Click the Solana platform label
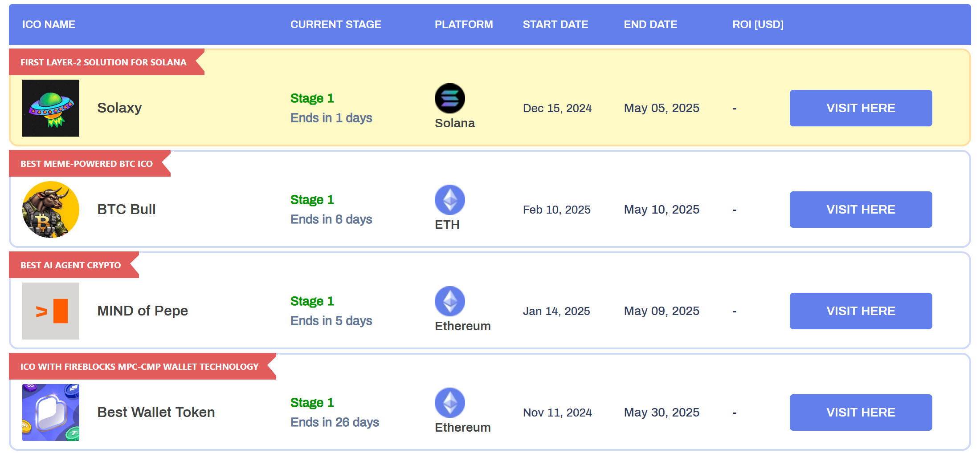 [x=455, y=123]
